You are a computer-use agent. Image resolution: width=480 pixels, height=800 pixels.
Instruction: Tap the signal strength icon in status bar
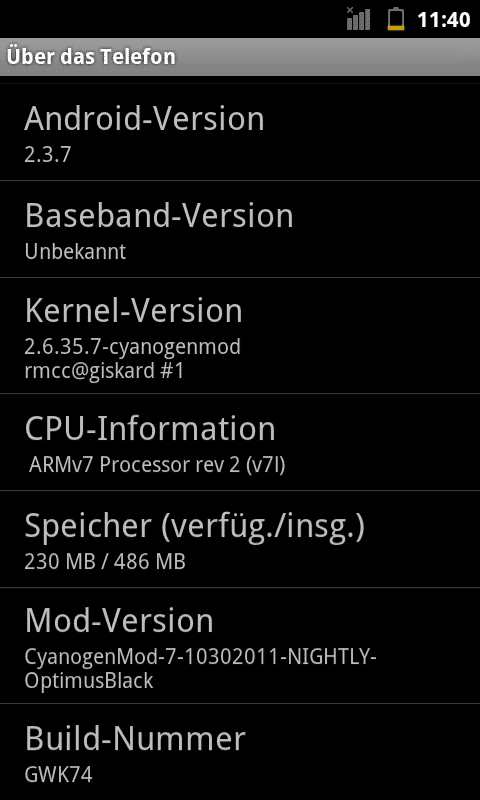click(358, 19)
